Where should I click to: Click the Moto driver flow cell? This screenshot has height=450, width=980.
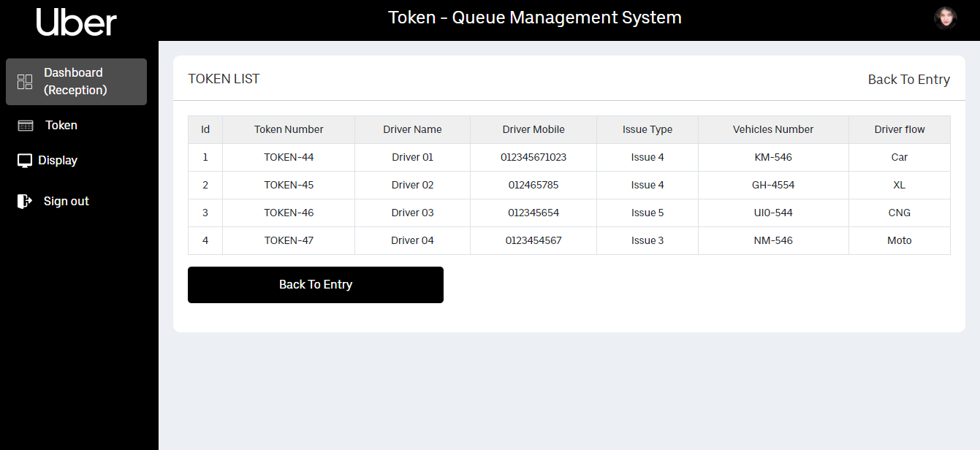point(899,240)
